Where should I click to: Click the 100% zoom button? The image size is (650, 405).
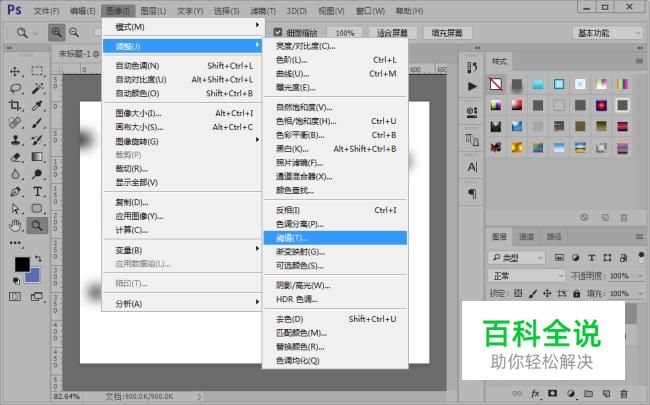pyautogui.click(x=345, y=33)
